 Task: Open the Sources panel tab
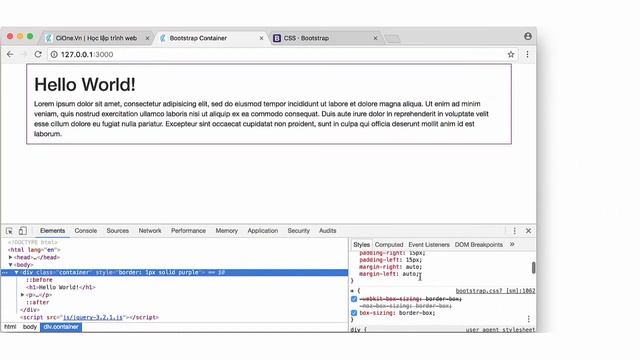click(x=118, y=231)
